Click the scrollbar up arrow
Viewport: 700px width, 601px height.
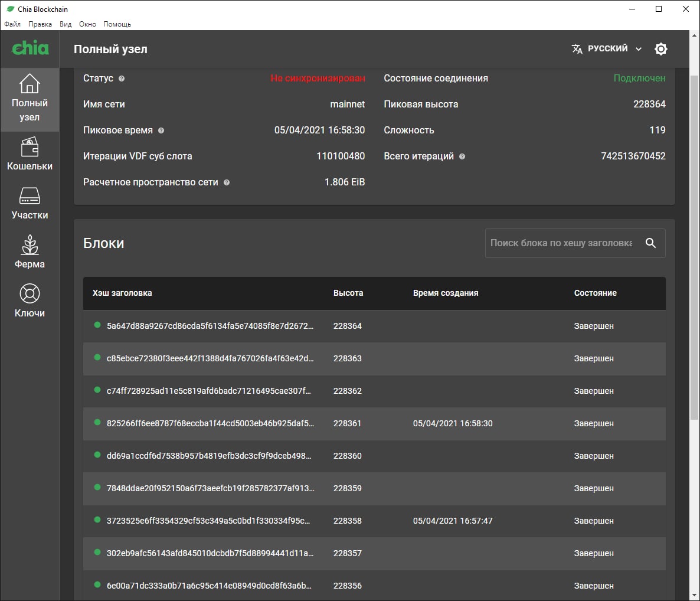pos(694,35)
